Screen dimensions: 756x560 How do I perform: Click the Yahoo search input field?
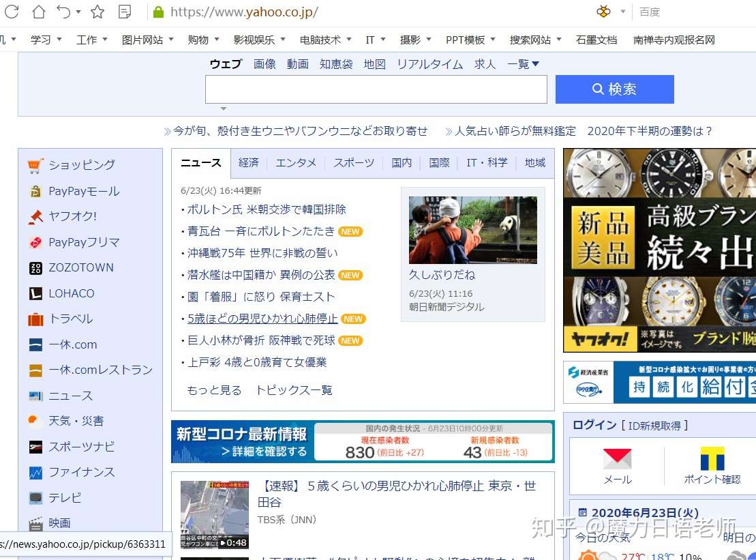pos(376,89)
